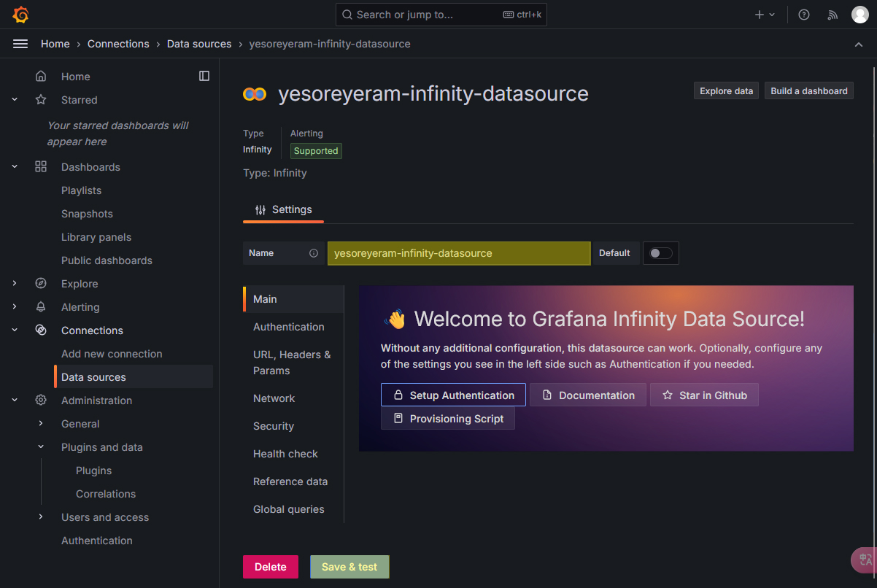Viewport: 877px width, 588px height.
Task: Open Add new connection in sidebar
Action: [x=112, y=354]
